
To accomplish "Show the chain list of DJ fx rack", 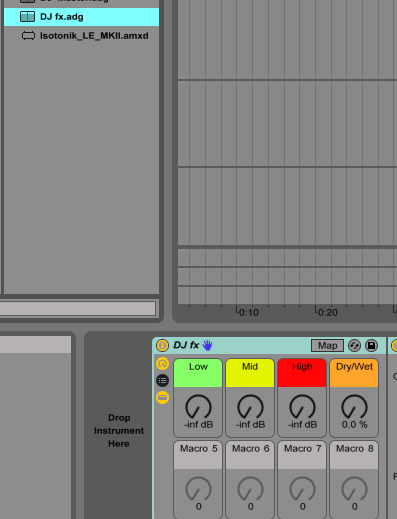I will (x=162, y=380).
